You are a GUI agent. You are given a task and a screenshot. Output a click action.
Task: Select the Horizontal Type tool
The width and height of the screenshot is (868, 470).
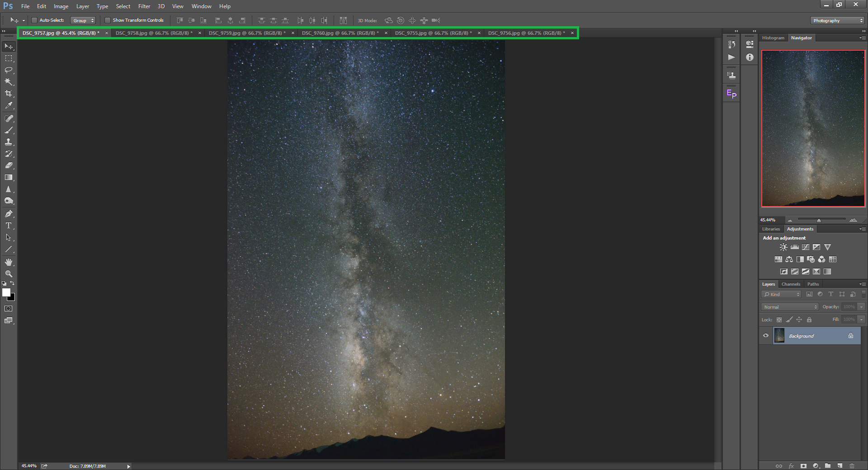[9, 226]
